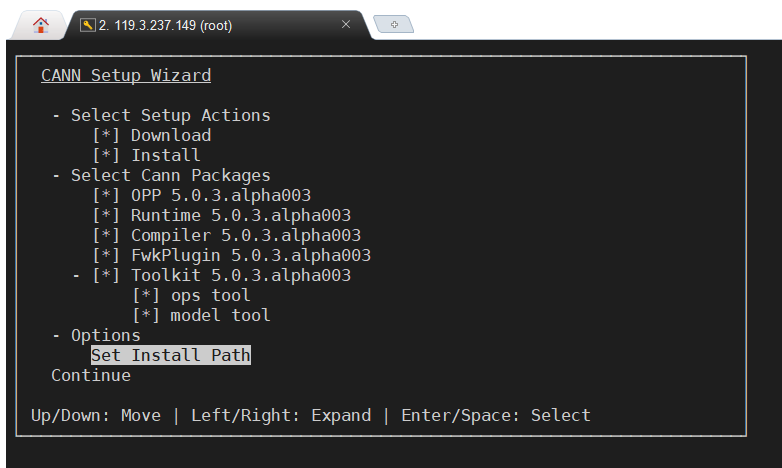This screenshot has height=468, width=782.
Task: Toggle the model tool checkbox
Action: (146, 315)
